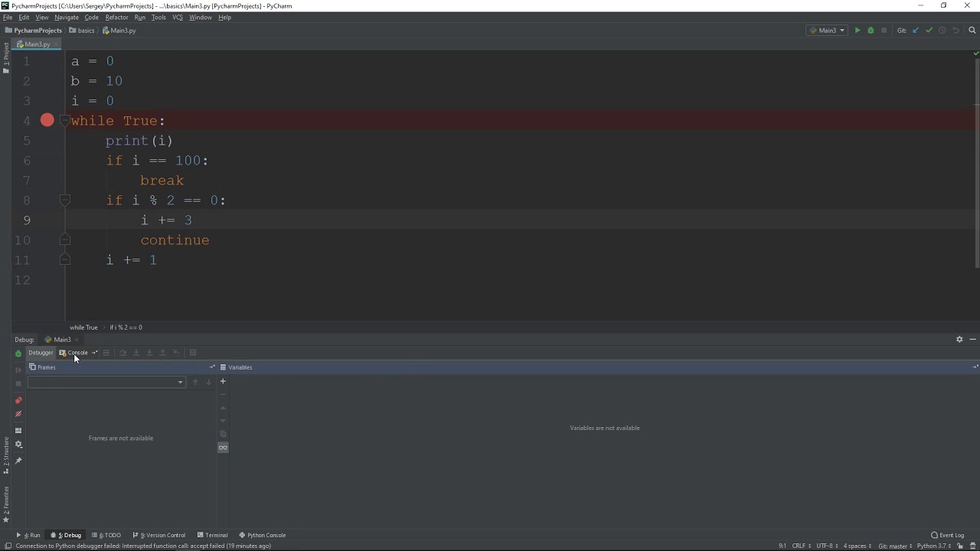Mute breakpoints in debug side toolbar
The height and width of the screenshot is (551, 980).
(18, 414)
